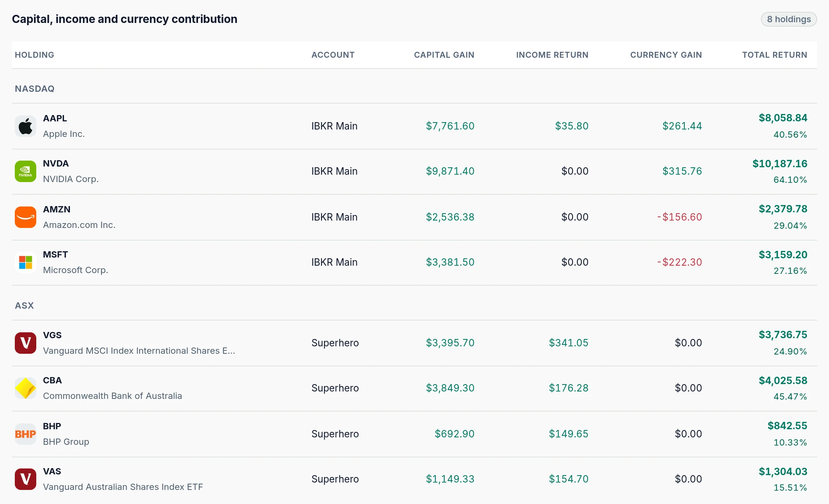The image size is (829, 504).
Task: Open the AMZN ticker
Action: click(x=57, y=209)
